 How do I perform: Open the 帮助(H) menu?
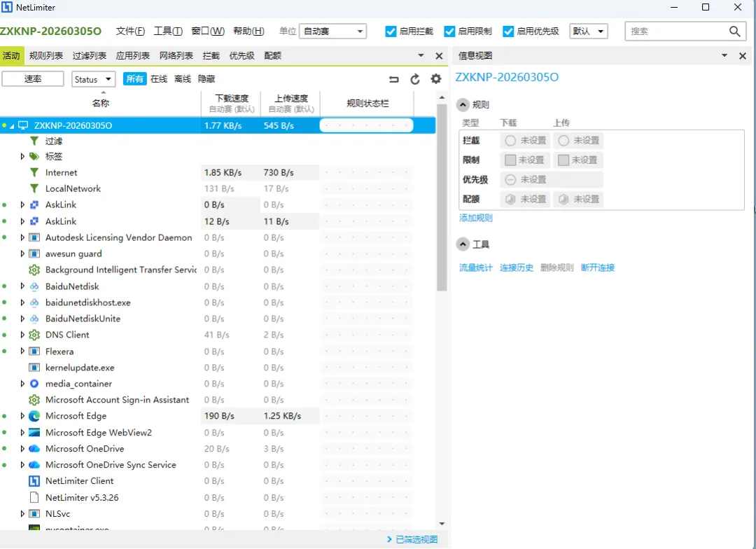[248, 32]
